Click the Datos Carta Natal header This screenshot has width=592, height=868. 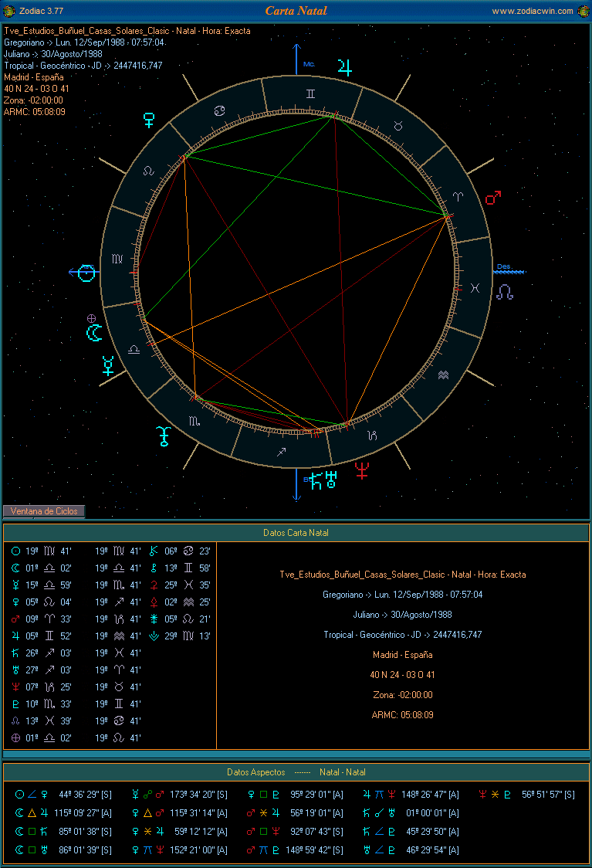tap(296, 533)
